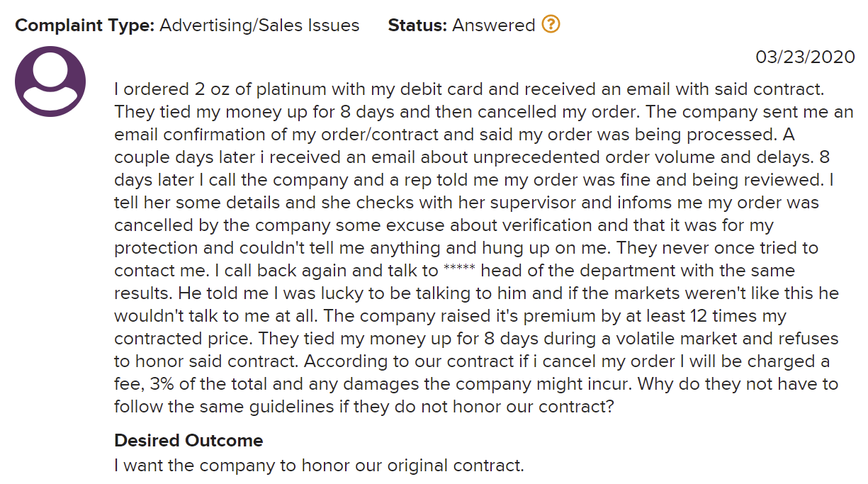Click the complaint date 03/23/2020

(805, 57)
